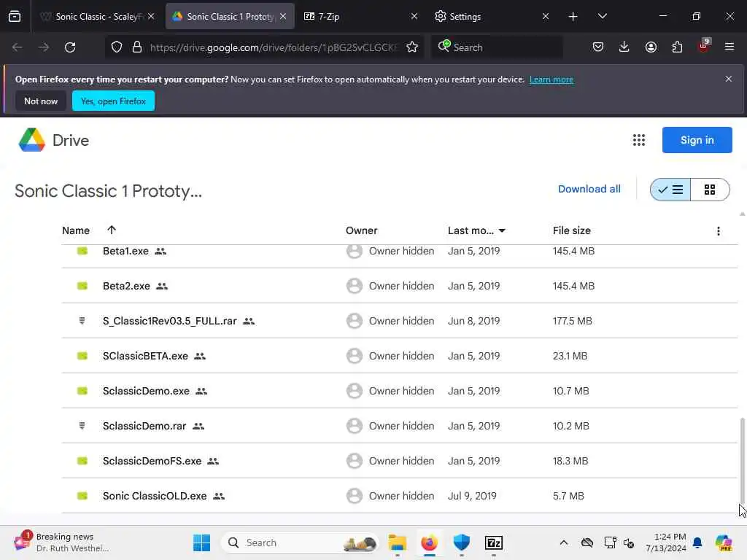
Task: Reload the page with the refresh icon
Action: (x=70, y=47)
